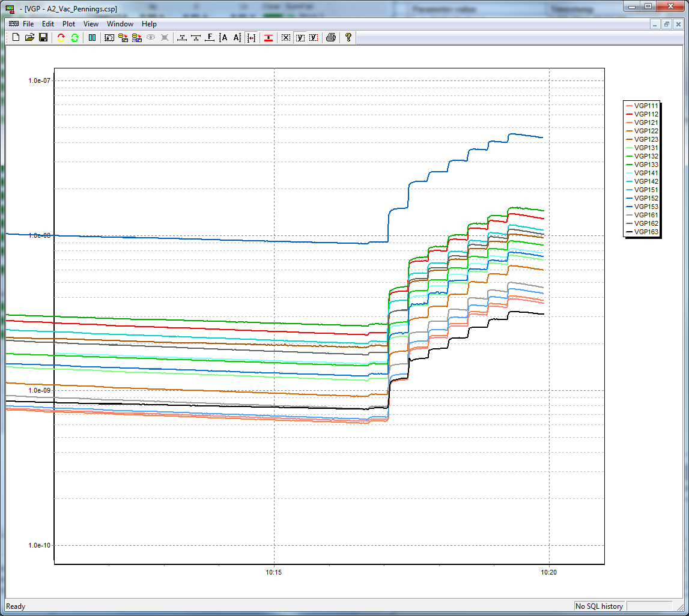Open a file with the folder icon
The height and width of the screenshot is (616, 689).
tap(29, 37)
